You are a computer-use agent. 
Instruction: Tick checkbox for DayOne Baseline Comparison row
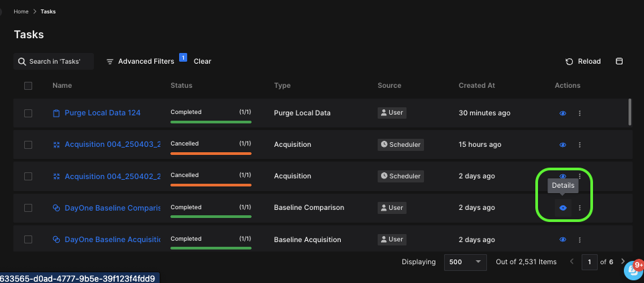click(28, 208)
